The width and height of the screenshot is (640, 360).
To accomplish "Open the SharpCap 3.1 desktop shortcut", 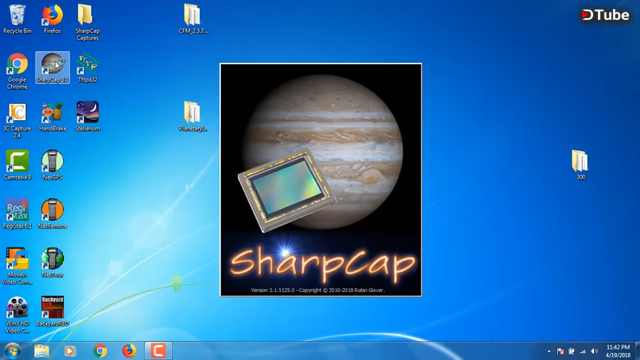I will (x=52, y=68).
